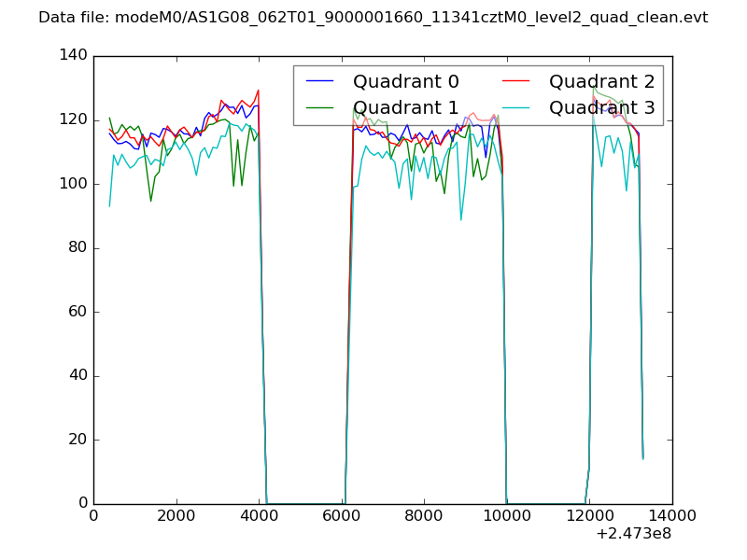The image size is (747, 560).
Task: Click the 140 tick on the y-axis
Action: (x=76, y=56)
